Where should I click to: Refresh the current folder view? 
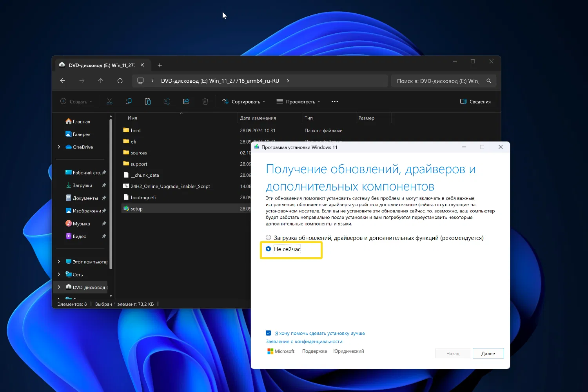coord(120,81)
